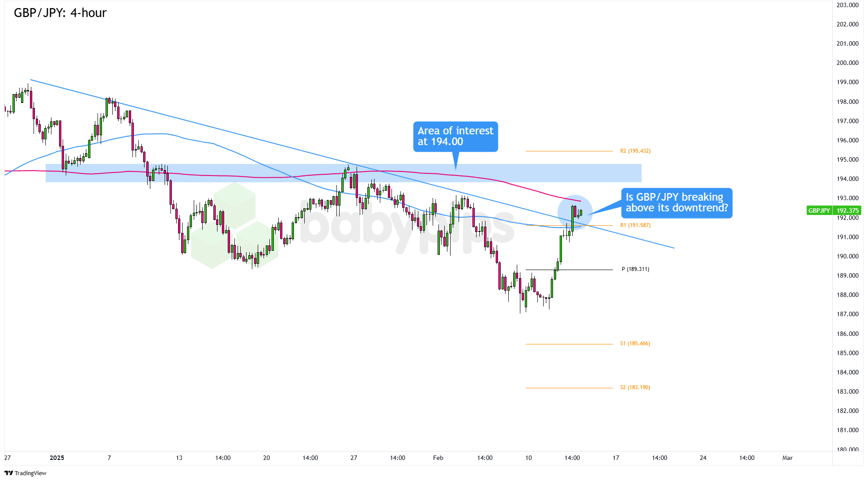
Task: Click the R1 (191.587) pivot label
Action: pyautogui.click(x=635, y=225)
